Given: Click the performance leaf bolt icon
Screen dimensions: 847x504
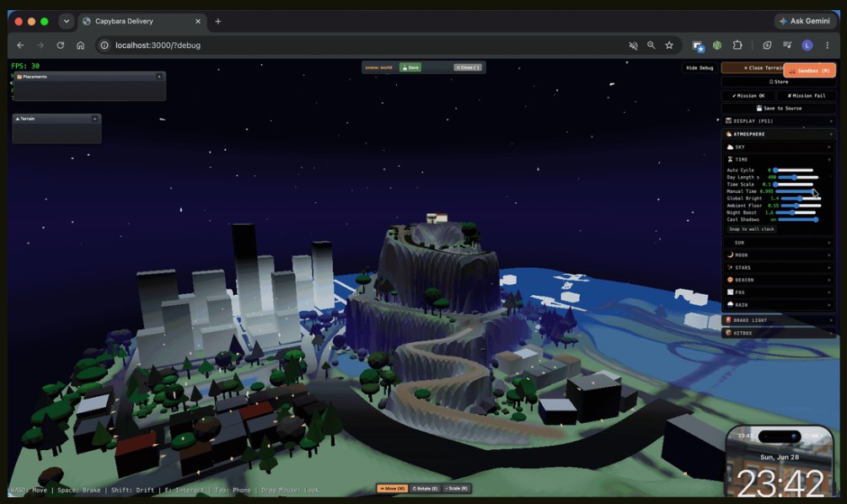Looking at the screenshot, I should pos(767,46).
